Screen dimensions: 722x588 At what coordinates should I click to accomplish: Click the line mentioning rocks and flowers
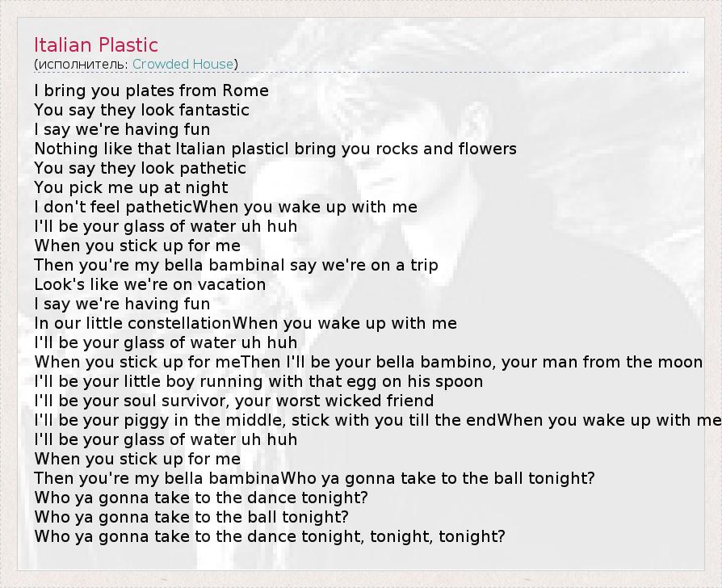pyautogui.click(x=275, y=149)
